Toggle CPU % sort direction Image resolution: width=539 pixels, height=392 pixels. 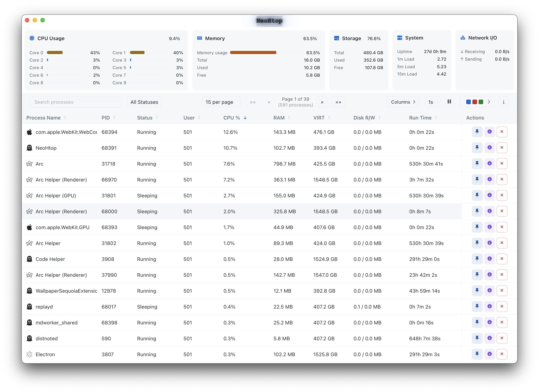[235, 118]
